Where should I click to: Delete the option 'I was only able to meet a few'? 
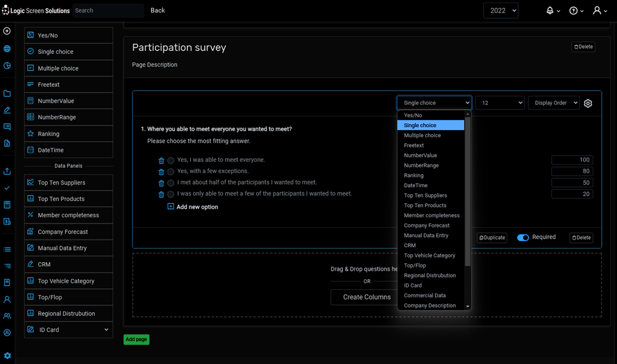click(161, 194)
